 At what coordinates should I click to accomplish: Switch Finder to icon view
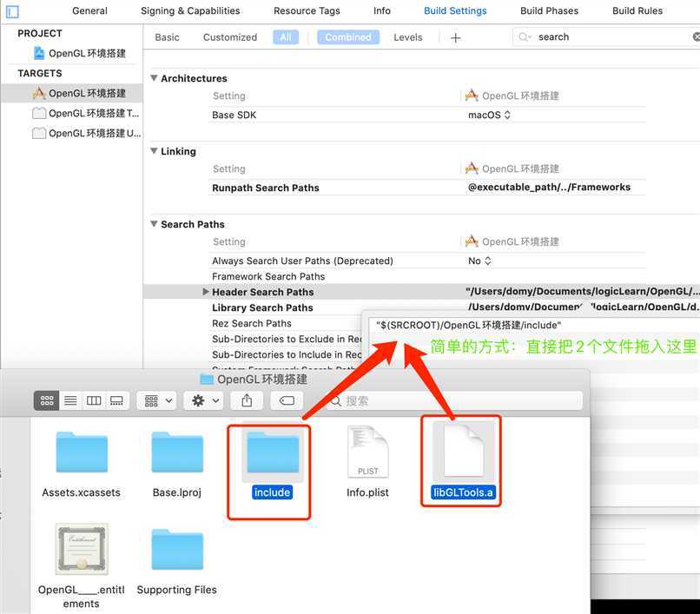pyautogui.click(x=47, y=400)
